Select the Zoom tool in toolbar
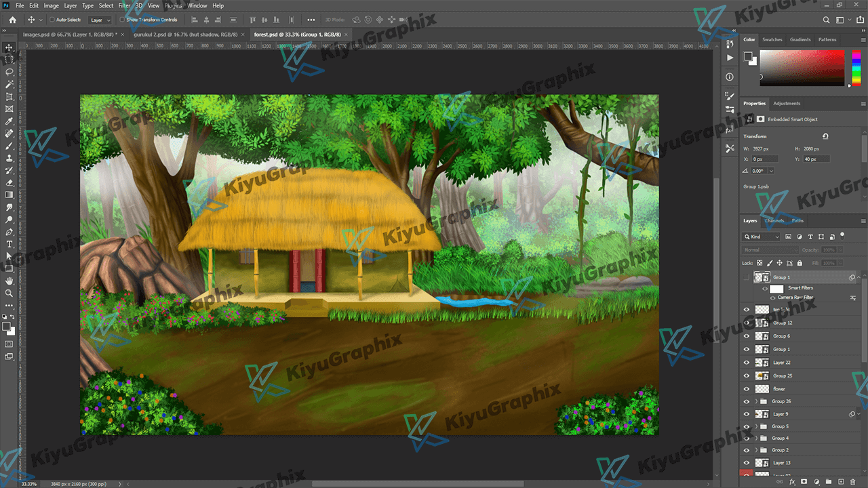Viewport: 868px width, 488px height. (x=9, y=293)
